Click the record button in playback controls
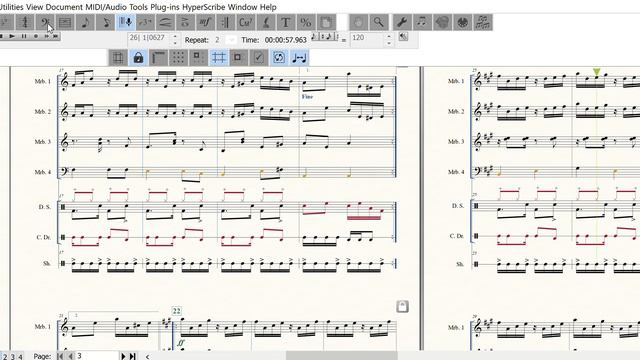 point(36,36)
